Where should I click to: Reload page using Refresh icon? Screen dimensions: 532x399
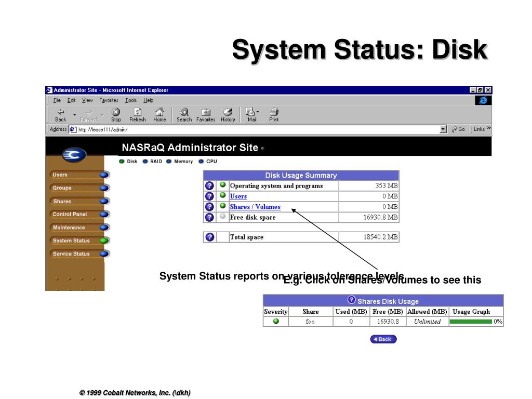(137, 115)
